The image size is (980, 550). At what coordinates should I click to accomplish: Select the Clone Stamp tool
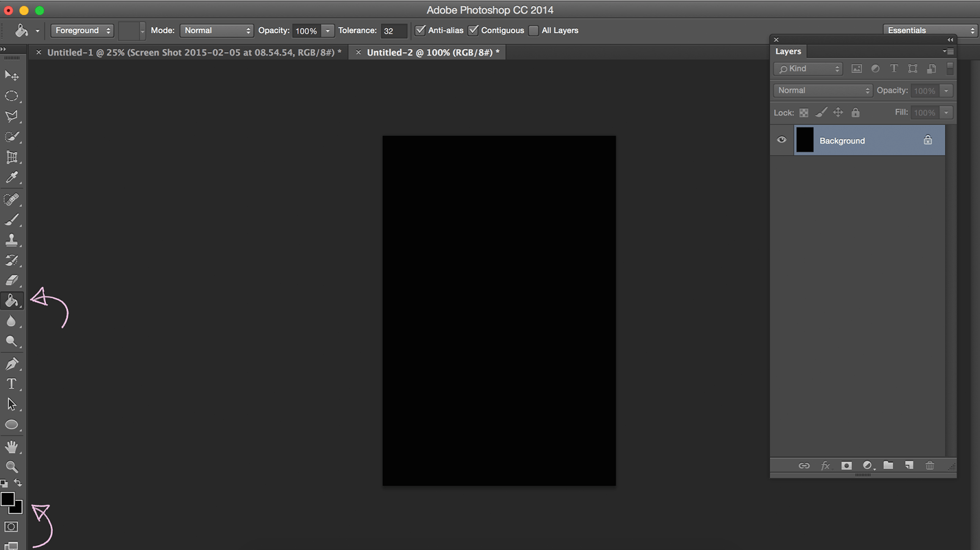(12, 239)
